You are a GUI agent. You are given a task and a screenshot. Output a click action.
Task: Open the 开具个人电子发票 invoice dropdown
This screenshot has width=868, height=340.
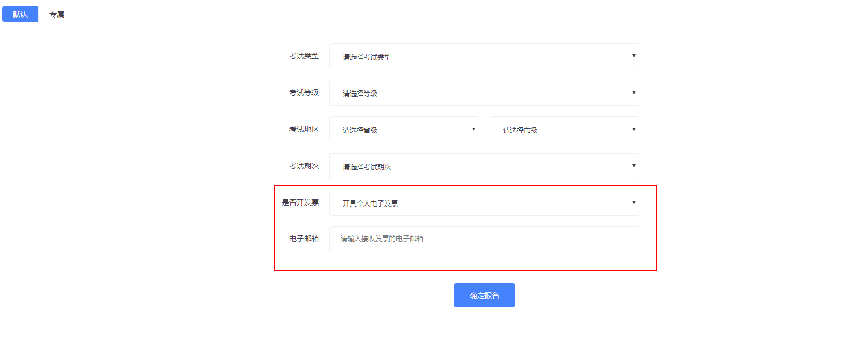(483, 203)
